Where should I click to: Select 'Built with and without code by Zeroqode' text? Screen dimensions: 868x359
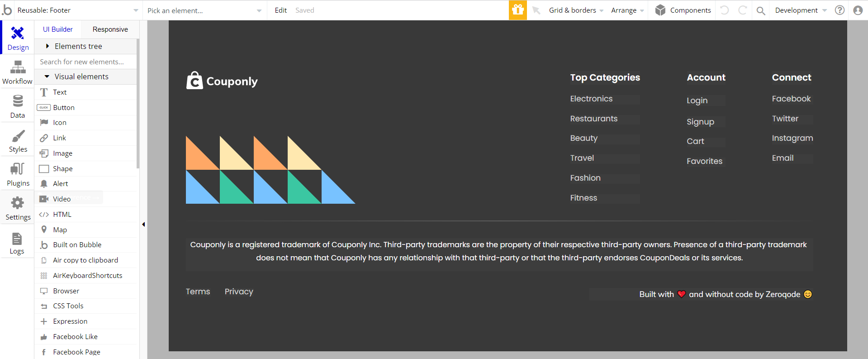point(726,294)
